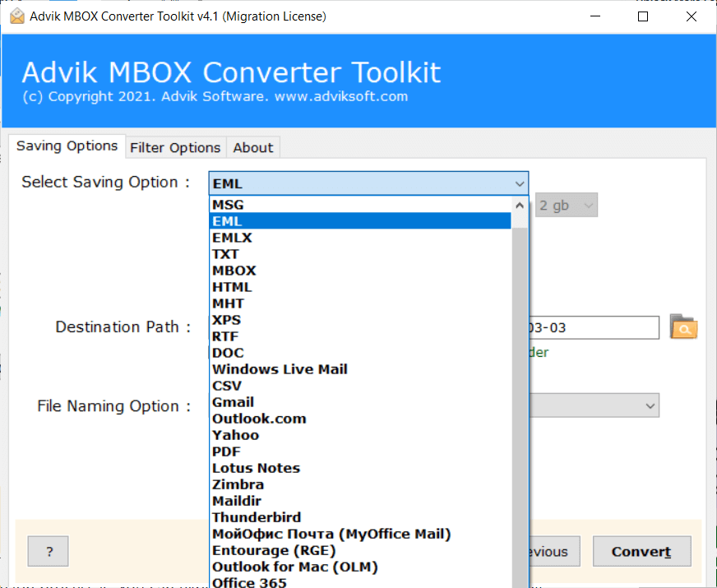Pick MHT from the list
Viewport: 717px width, 588px height.
tap(360, 303)
